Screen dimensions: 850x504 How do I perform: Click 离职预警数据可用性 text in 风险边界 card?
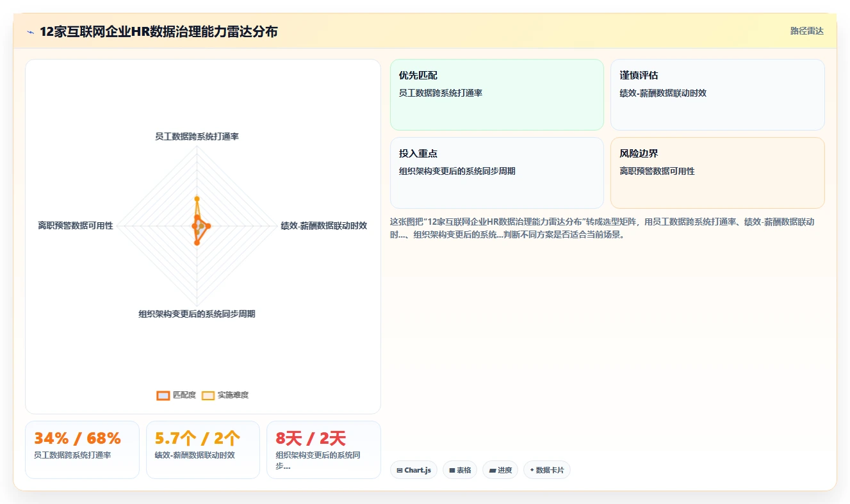pyautogui.click(x=657, y=171)
